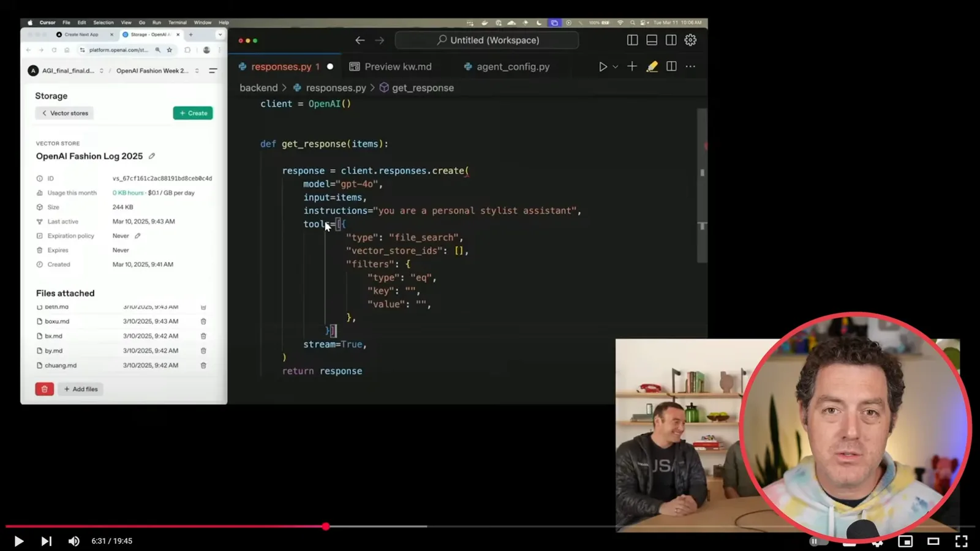The height and width of the screenshot is (551, 980).
Task: Click the plus icon in the editor toolbar
Action: (x=632, y=66)
